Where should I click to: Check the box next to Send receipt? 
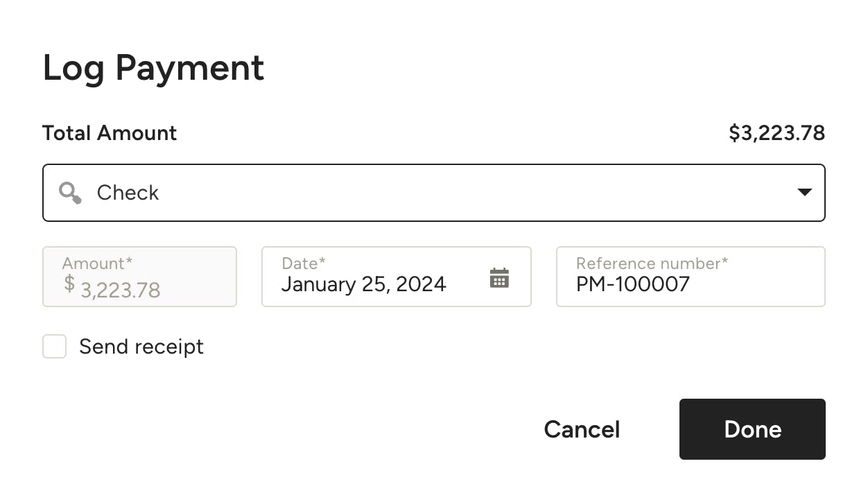54,347
